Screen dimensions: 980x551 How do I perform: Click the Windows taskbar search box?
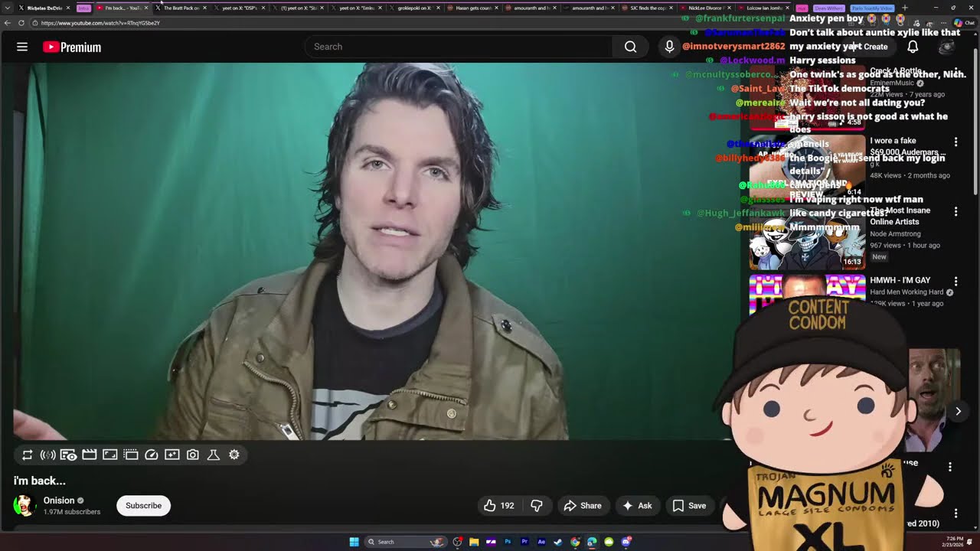click(406, 542)
